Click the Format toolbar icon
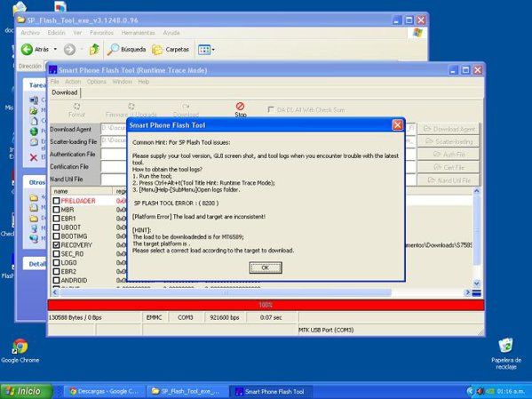 pyautogui.click(x=76, y=107)
